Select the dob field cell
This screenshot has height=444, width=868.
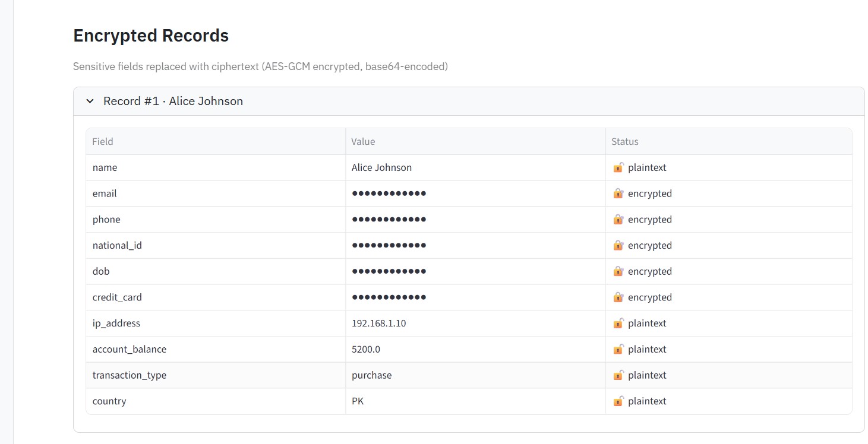(x=216, y=271)
